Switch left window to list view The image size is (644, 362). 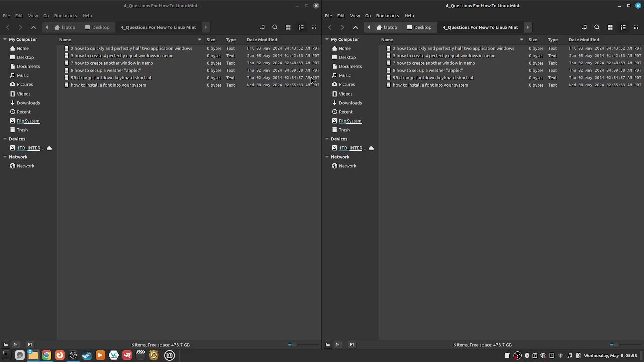pyautogui.click(x=301, y=27)
